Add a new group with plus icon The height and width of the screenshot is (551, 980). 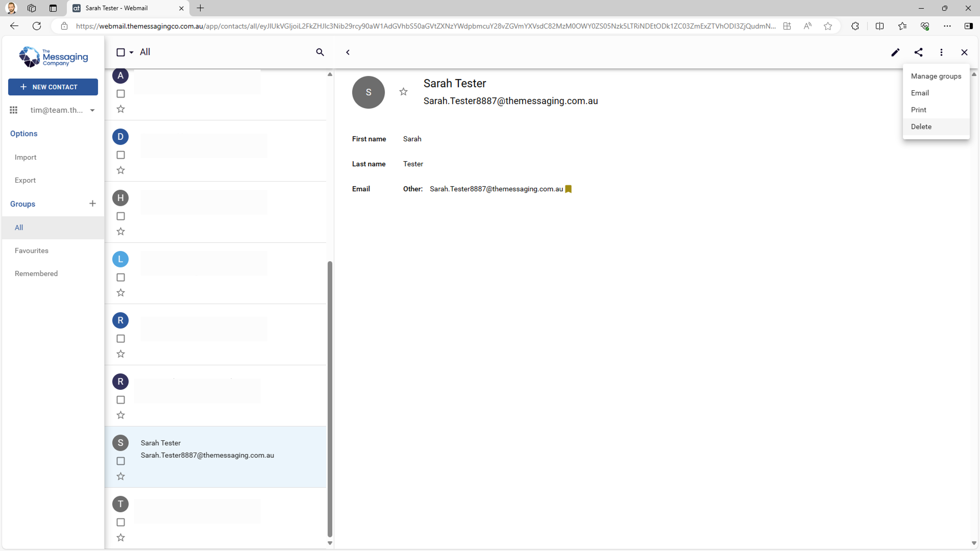click(92, 203)
